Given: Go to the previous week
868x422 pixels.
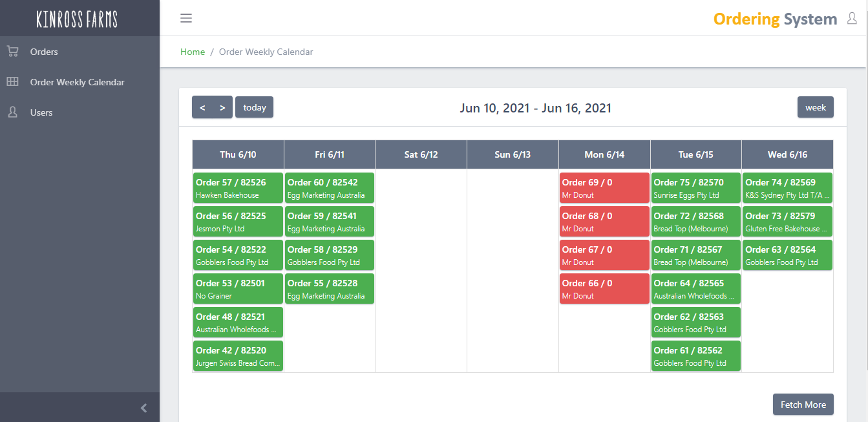Looking at the screenshot, I should click(x=202, y=107).
